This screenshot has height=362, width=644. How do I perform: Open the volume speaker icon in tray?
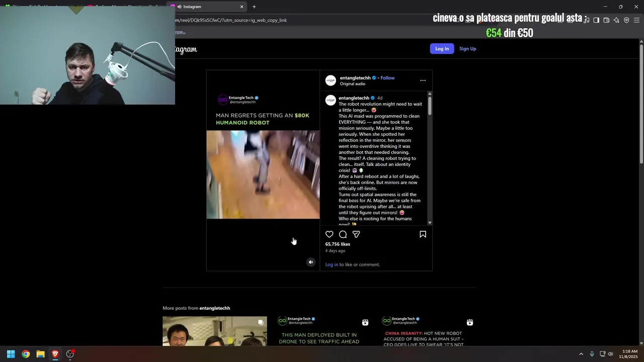(x=610, y=354)
